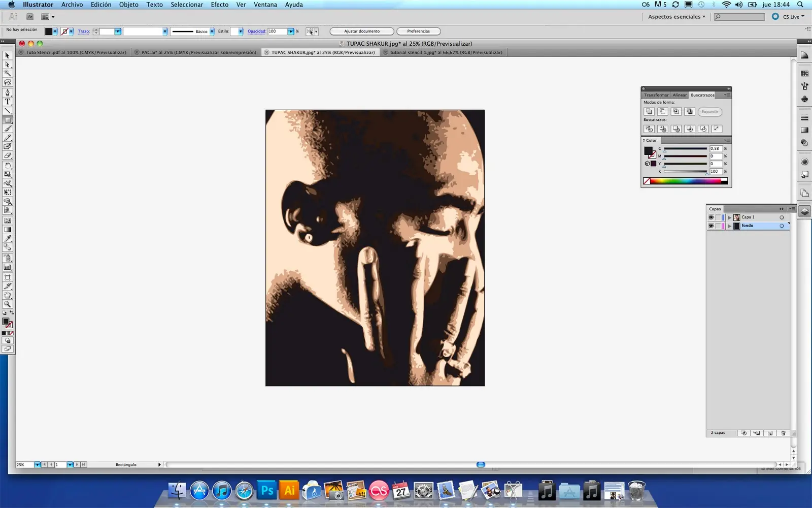Open the Layers panel dock icon
Image resolution: width=812 pixels, height=508 pixels.
804,211
